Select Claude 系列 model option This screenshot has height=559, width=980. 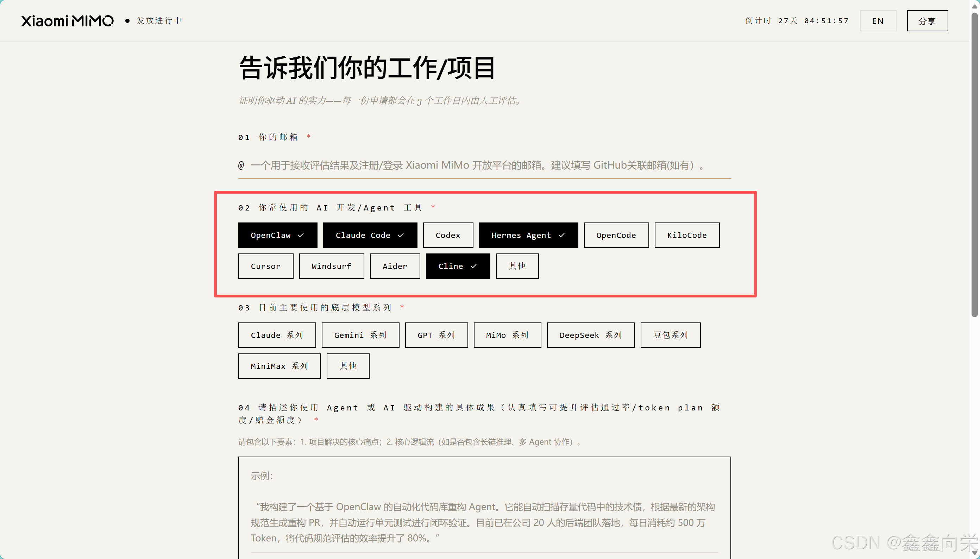[x=277, y=335]
